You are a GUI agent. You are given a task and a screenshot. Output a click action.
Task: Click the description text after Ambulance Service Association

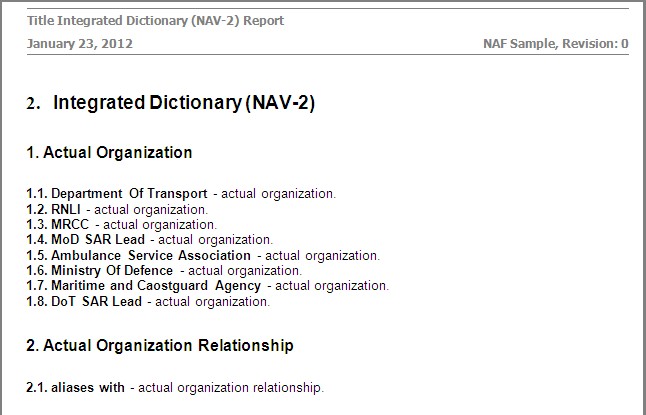click(322, 256)
